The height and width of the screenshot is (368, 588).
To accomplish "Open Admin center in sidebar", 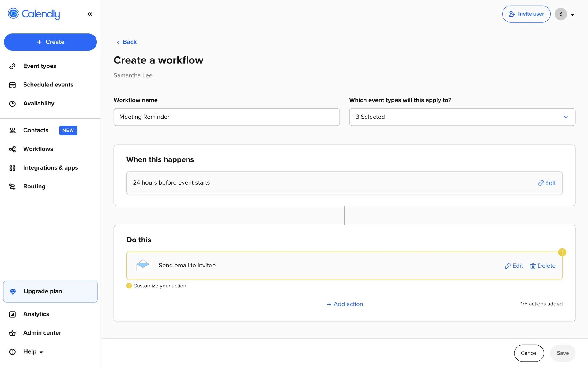I will [42, 333].
